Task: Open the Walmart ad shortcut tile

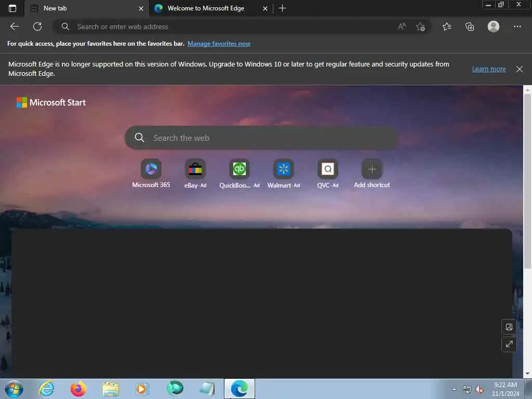Action: 283,174
